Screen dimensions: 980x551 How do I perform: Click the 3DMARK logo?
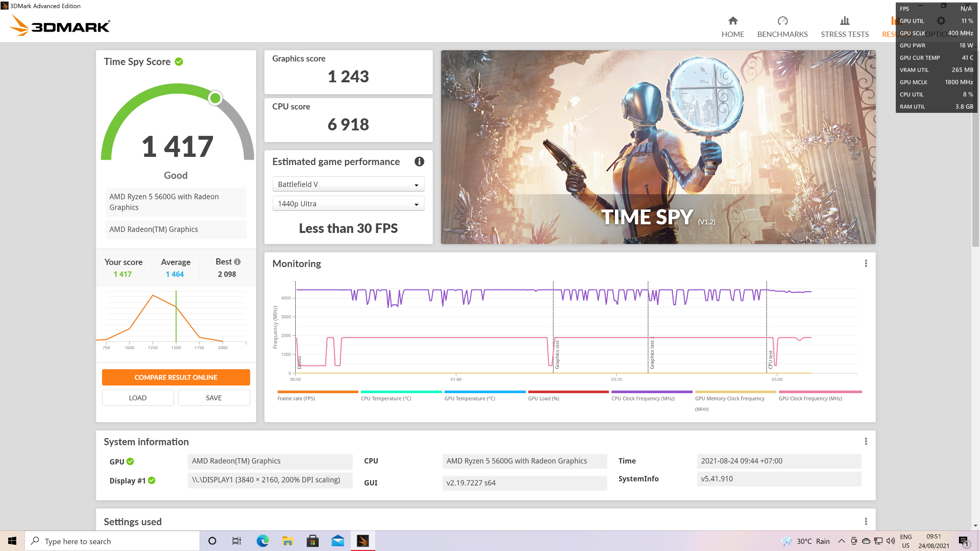pyautogui.click(x=60, y=26)
